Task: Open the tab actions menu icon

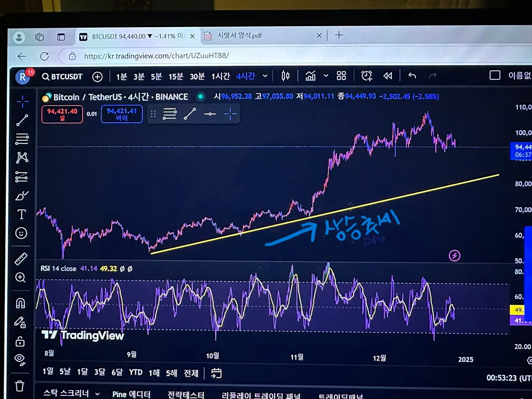Action: point(61,37)
